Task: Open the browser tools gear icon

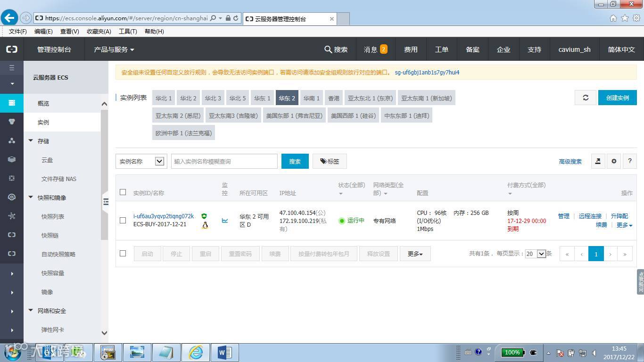Action: click(636, 18)
